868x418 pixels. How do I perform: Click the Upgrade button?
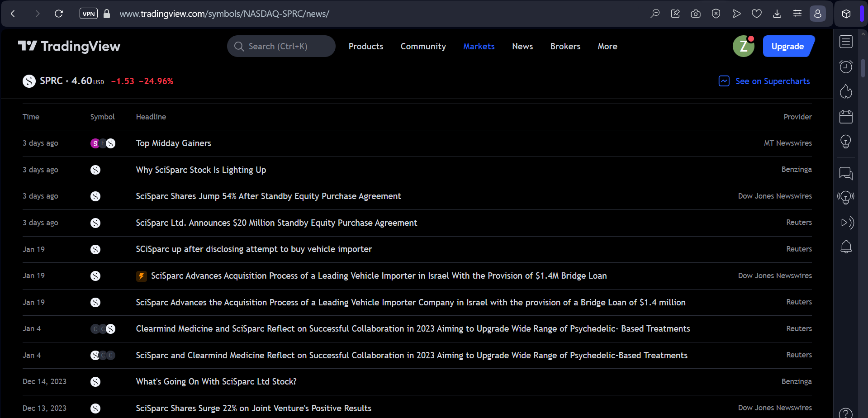(788, 46)
